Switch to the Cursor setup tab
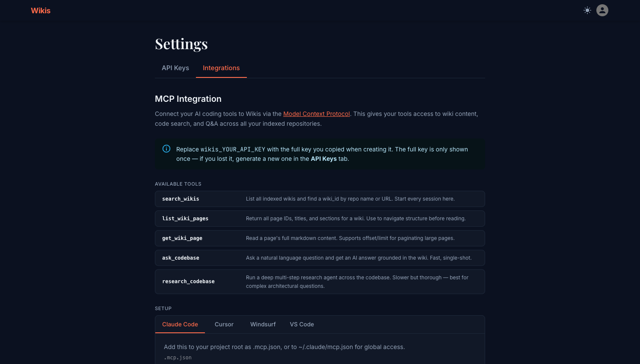This screenshot has width=640, height=364. coord(224,324)
